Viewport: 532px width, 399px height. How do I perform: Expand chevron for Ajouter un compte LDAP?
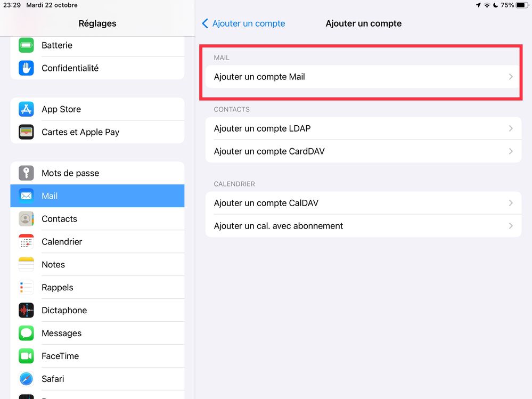[x=511, y=128]
